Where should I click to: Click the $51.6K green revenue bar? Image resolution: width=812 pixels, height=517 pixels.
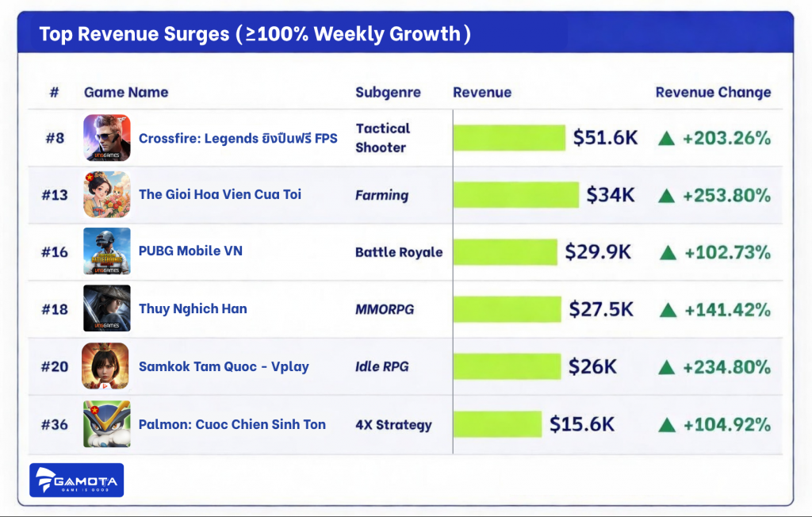tap(509, 138)
